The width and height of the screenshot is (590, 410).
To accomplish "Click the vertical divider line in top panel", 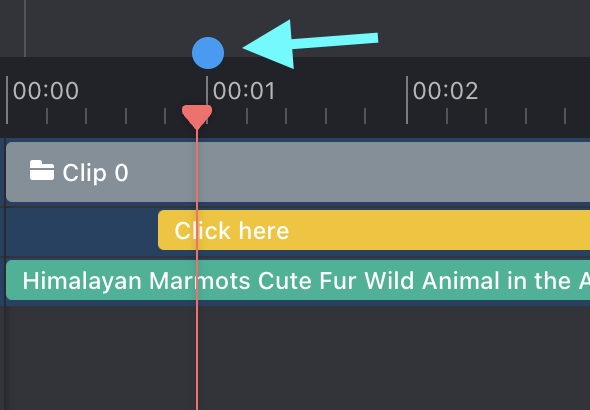I will [x=25, y=28].
